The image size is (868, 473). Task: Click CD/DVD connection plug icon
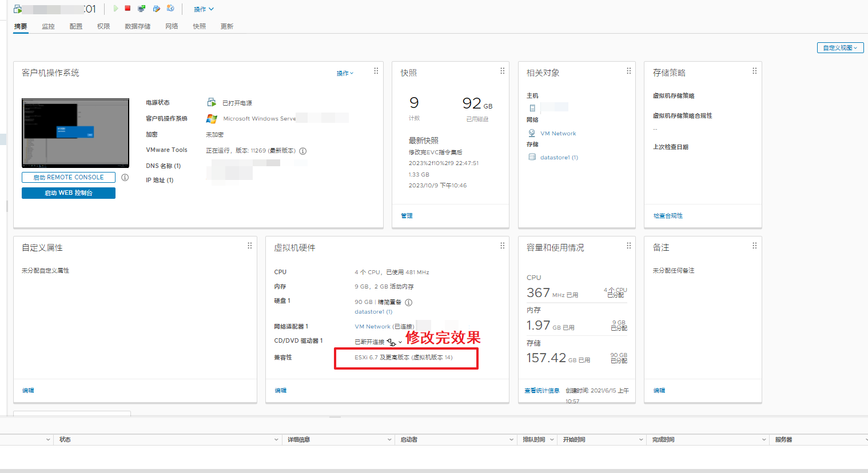pos(391,342)
